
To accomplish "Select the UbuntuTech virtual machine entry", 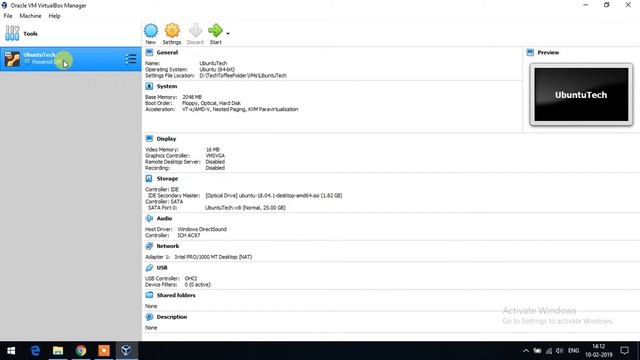I will point(71,59).
